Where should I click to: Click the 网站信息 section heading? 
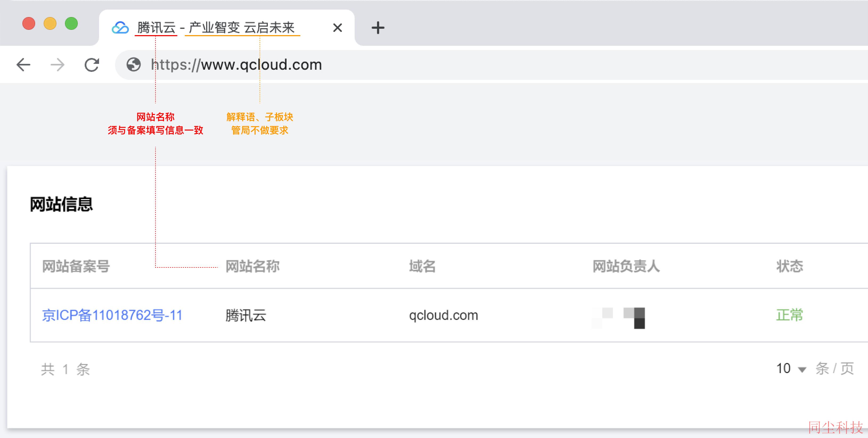coord(61,204)
